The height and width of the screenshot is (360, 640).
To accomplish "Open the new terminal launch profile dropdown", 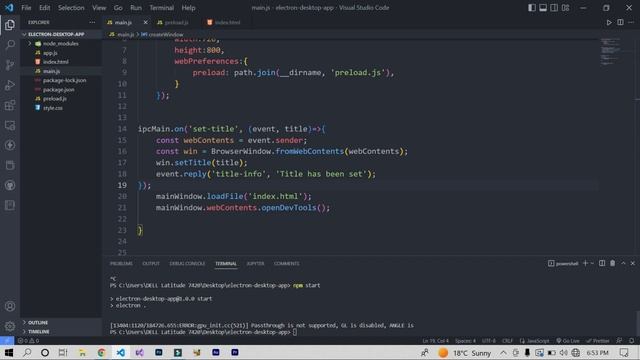I will pos(592,263).
